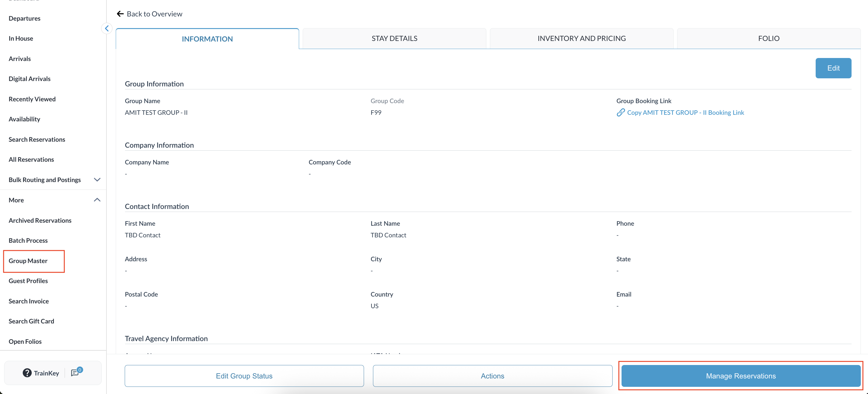Viewport: 868px width, 394px height.
Task: Switch to the INFORMATION tab
Action: coord(207,39)
